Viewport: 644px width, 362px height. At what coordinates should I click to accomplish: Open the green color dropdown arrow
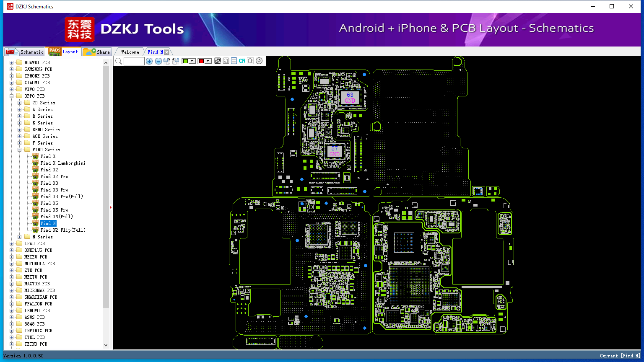(192, 61)
